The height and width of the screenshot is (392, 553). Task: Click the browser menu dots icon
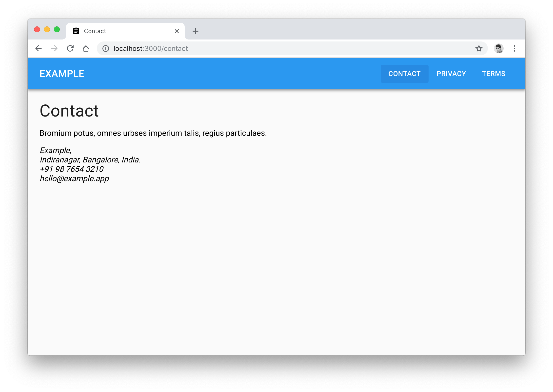click(514, 48)
